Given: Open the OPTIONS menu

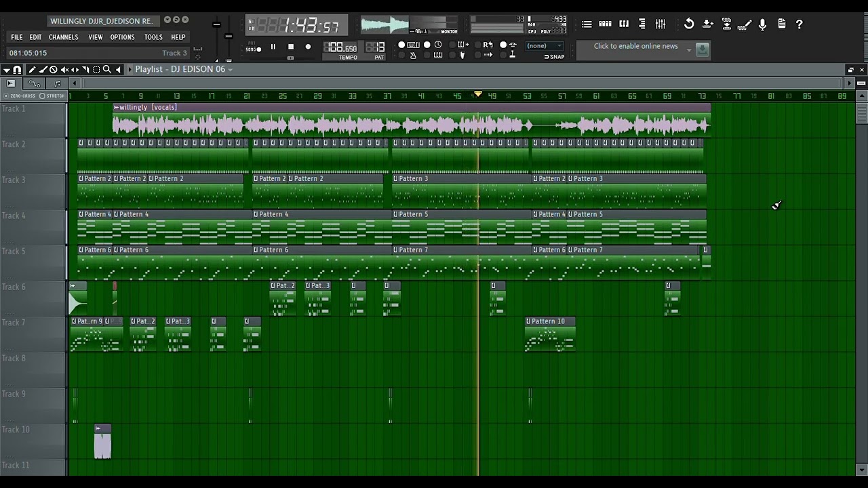Looking at the screenshot, I should (x=123, y=37).
